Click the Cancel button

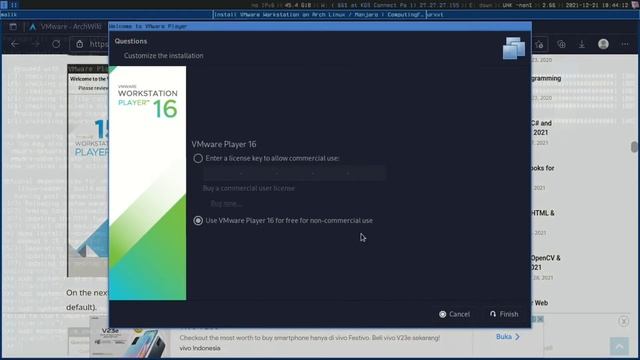click(454, 314)
